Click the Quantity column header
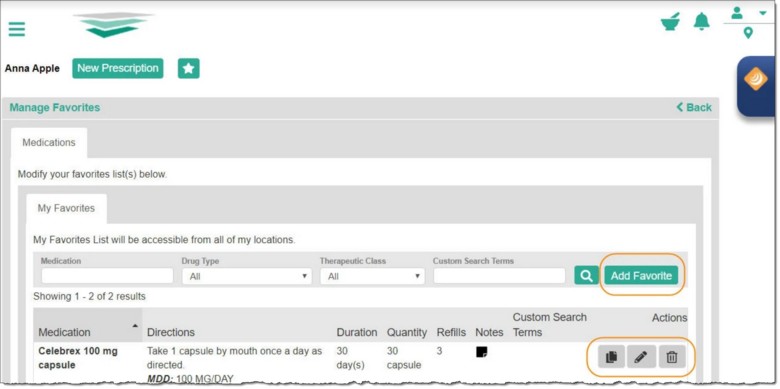The width and height of the screenshot is (780, 389). 407,332
